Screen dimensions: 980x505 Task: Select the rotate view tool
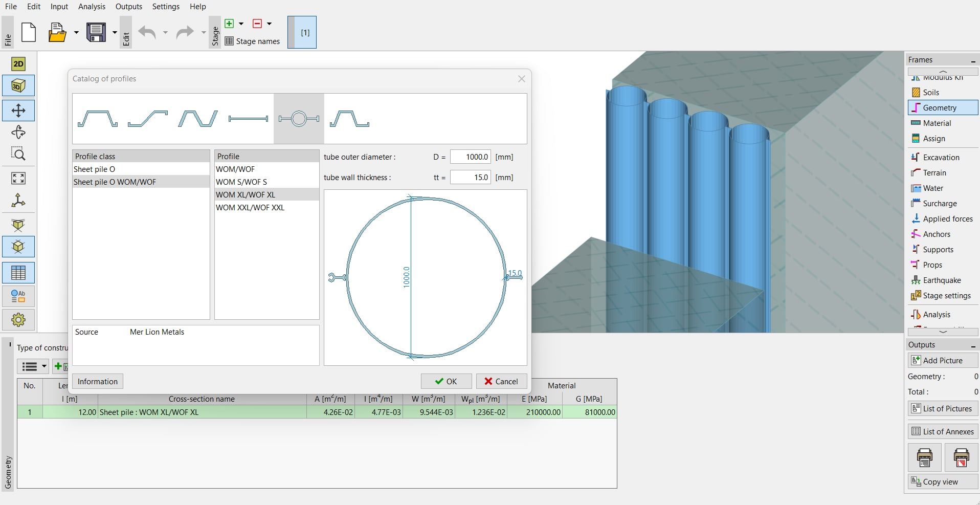click(18, 133)
